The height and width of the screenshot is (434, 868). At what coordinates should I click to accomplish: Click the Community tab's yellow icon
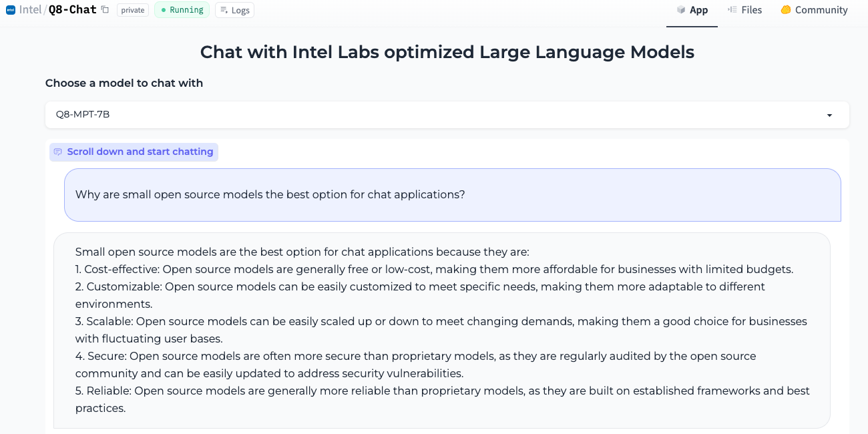pyautogui.click(x=786, y=10)
